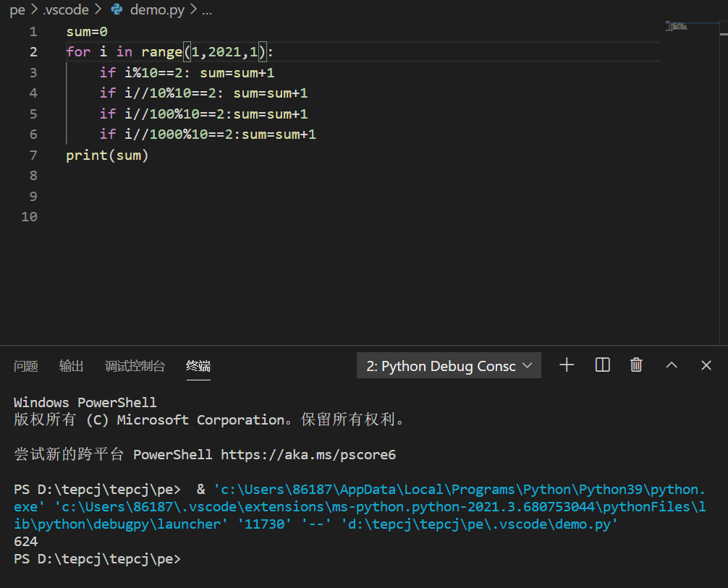Split the terminal with the split icon
This screenshot has height=588, width=728.
(602, 365)
